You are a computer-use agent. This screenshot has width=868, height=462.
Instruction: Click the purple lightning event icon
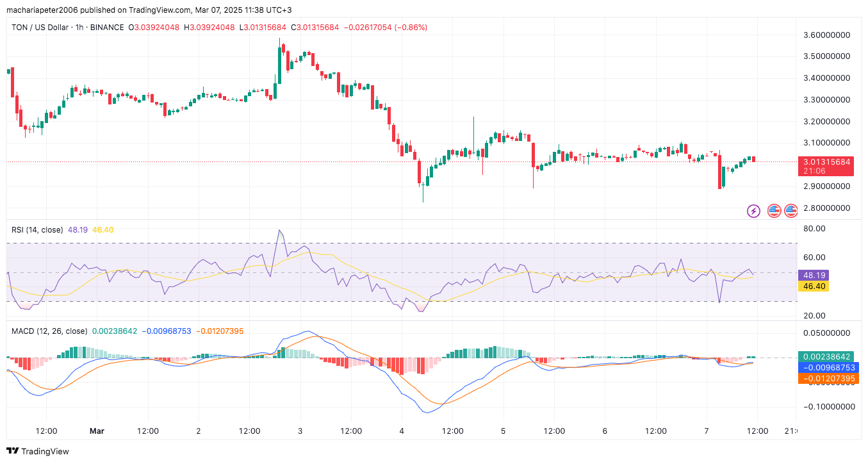click(754, 210)
